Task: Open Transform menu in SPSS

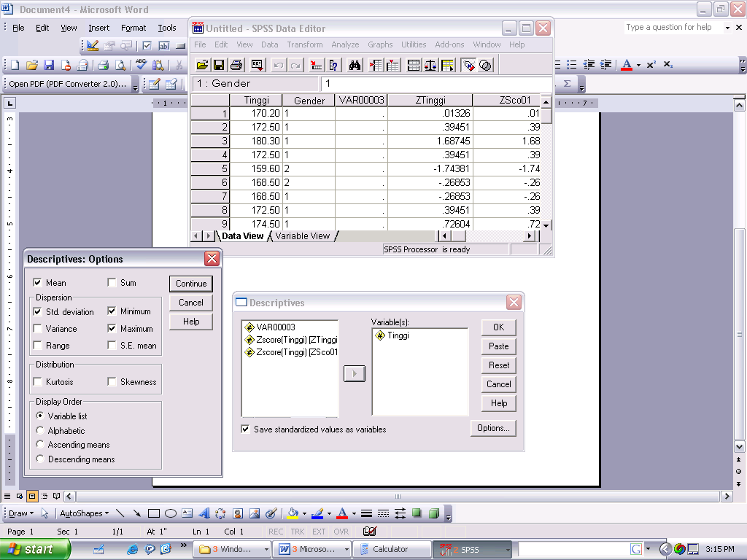Action: [x=304, y=44]
